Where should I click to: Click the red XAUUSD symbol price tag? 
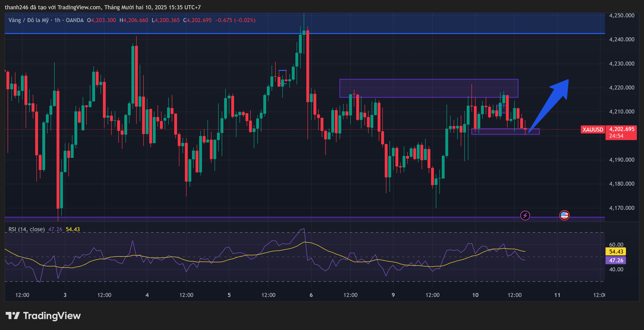click(592, 130)
